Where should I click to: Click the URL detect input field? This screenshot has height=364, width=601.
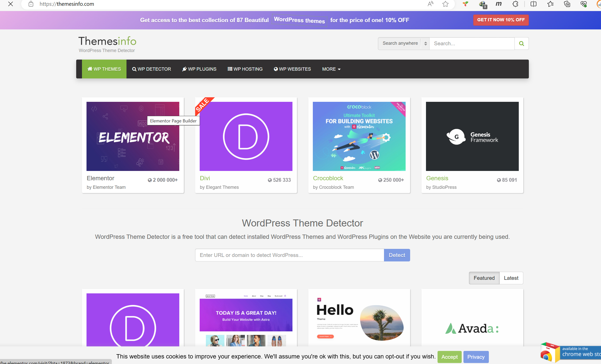[289, 255]
